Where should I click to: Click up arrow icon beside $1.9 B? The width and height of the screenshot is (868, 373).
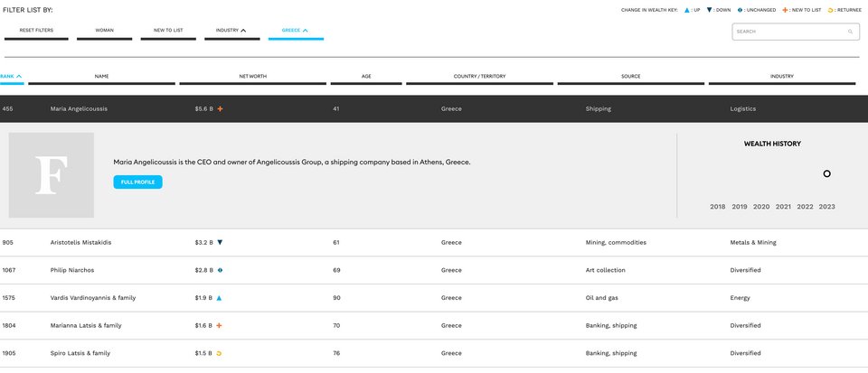point(220,297)
